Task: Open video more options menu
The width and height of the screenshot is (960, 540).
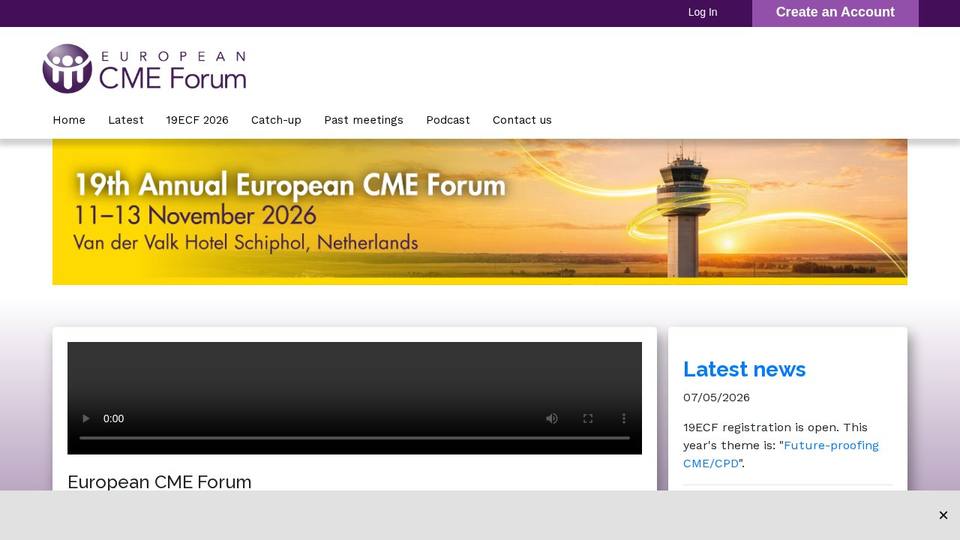Action: (x=624, y=419)
